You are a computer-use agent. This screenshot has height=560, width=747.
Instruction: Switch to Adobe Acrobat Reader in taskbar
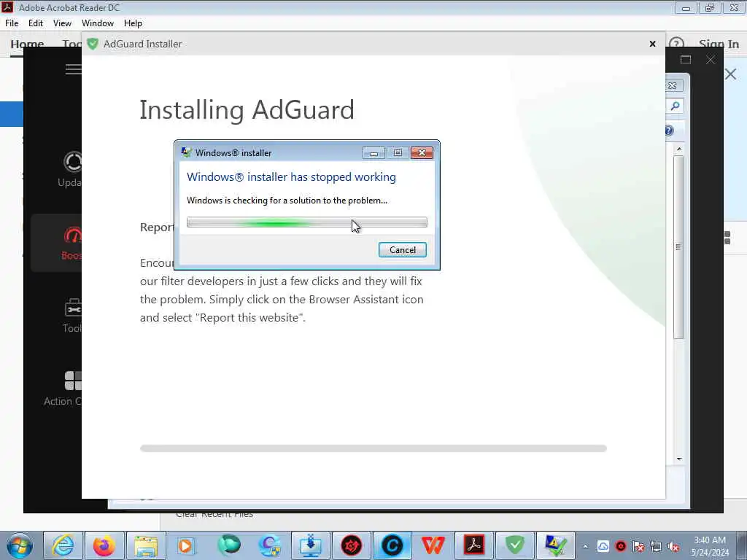[474, 545]
